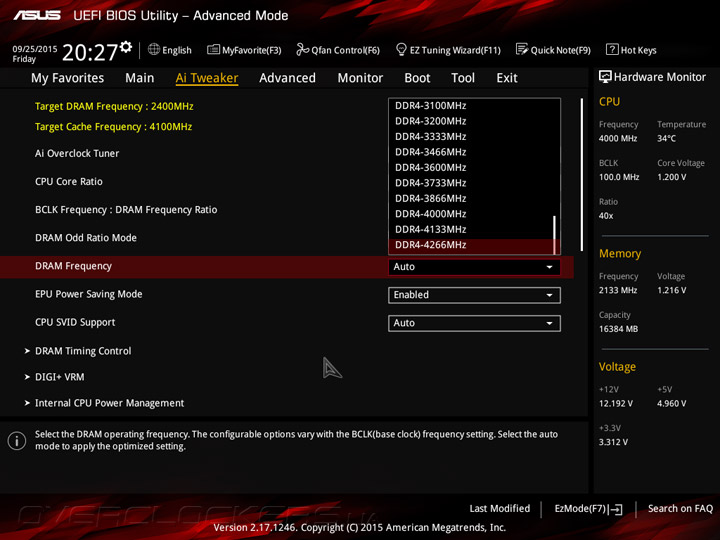Click the CPU temperature 34°C value
The image size is (720, 540).
(666, 138)
